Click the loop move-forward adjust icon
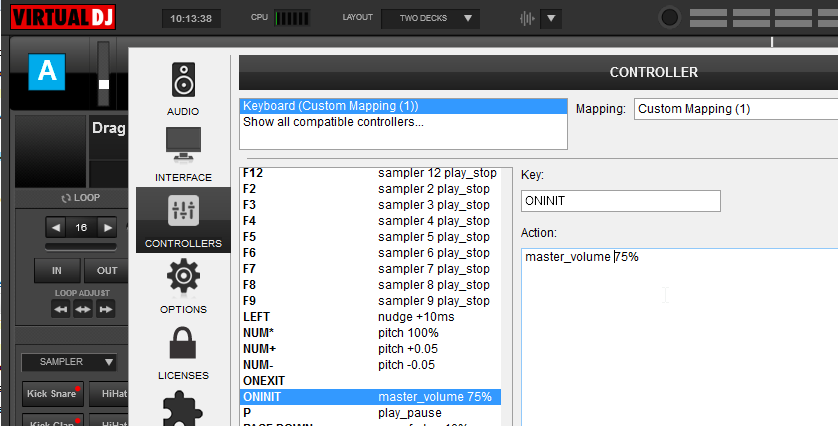Image resolution: width=838 pixels, height=426 pixels. click(106, 309)
